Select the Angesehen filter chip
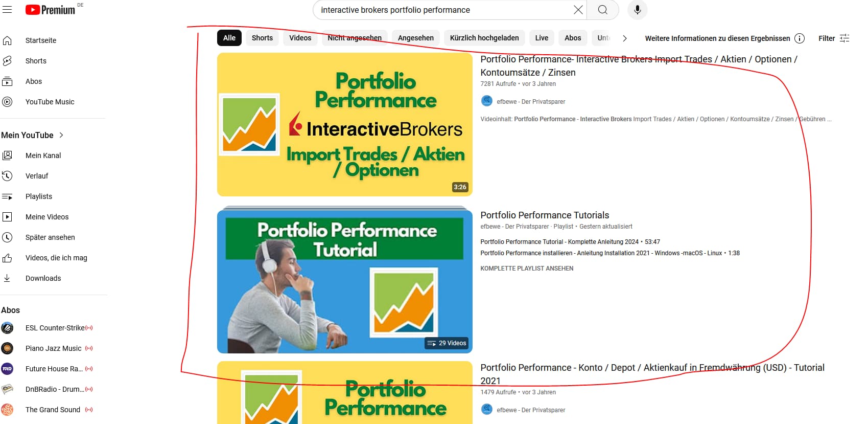This screenshot has width=868, height=424. click(x=416, y=38)
